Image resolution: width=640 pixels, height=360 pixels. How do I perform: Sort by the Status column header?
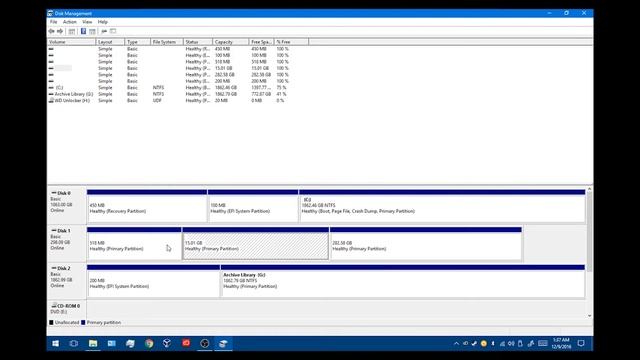(x=198, y=42)
